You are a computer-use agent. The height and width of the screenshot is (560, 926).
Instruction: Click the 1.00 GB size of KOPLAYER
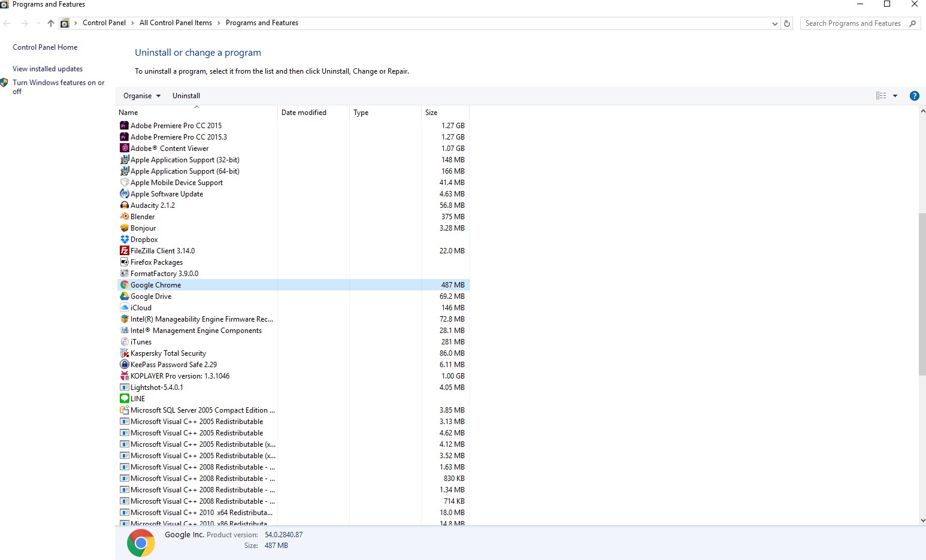coord(453,376)
